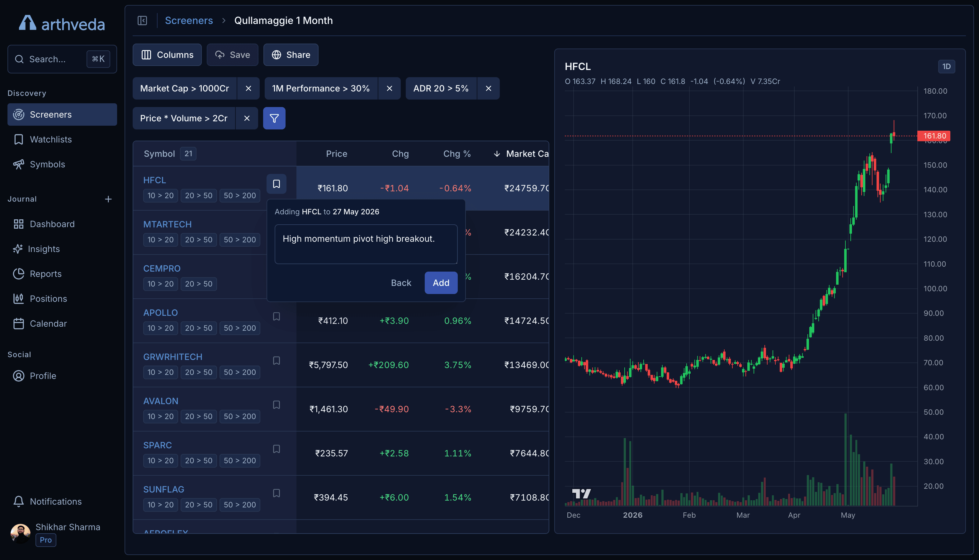Screen dimensions: 979x560
Task: Open Notifications bell item
Action: tap(62, 501)
